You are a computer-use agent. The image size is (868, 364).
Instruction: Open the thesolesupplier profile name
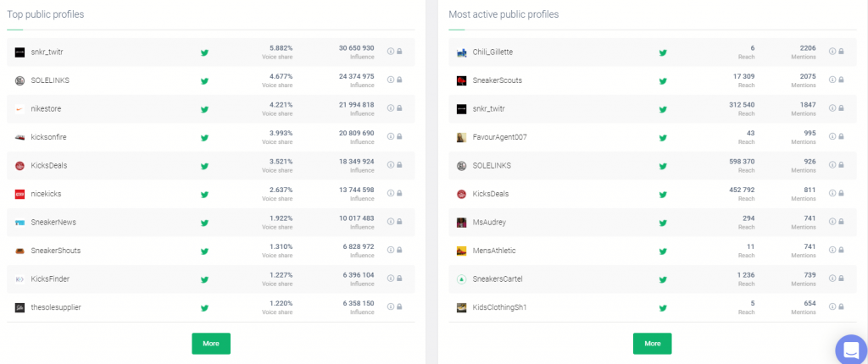(x=56, y=307)
